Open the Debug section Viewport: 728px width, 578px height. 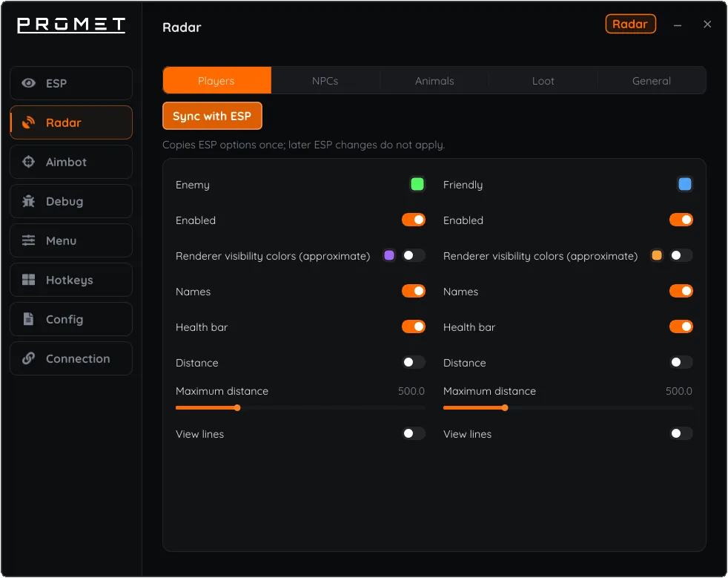pos(71,201)
